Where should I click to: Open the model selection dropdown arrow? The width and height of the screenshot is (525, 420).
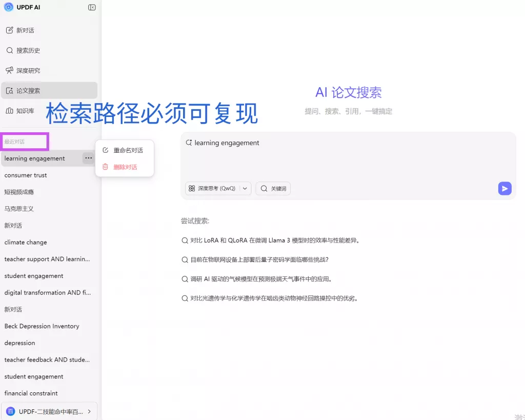click(x=245, y=188)
